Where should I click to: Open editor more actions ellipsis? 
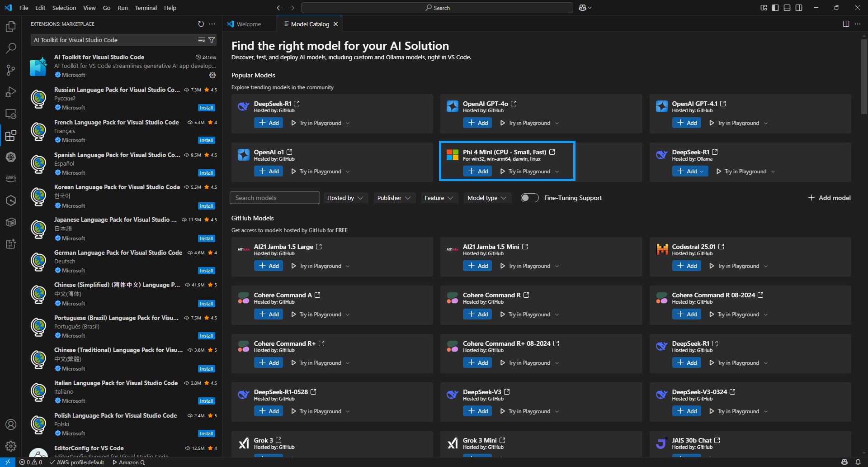(858, 24)
